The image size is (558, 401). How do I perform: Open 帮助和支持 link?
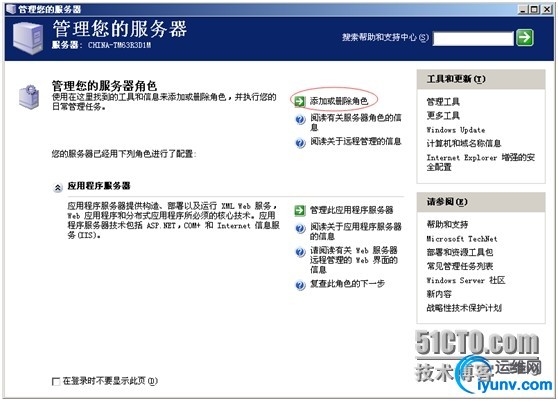pyautogui.click(x=447, y=225)
